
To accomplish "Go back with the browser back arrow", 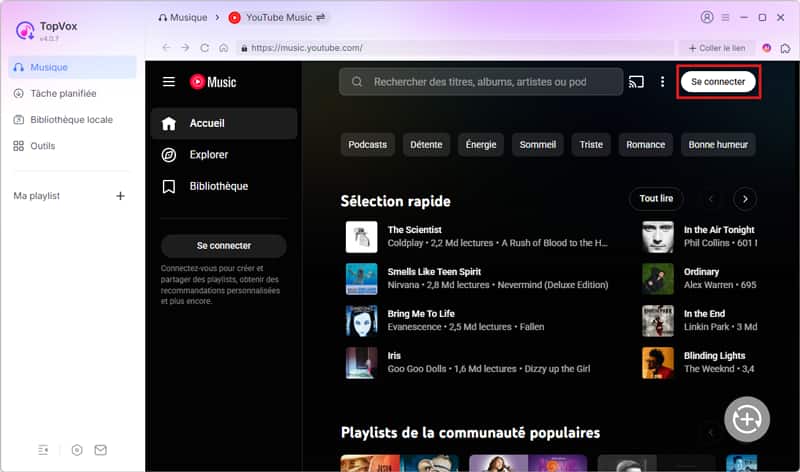I will tap(166, 47).
